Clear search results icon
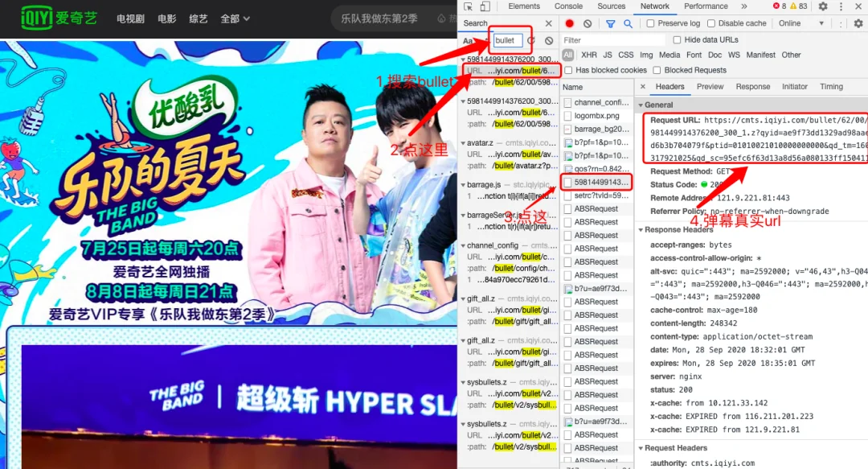Screen dimensions: 868x469 pyautogui.click(x=549, y=40)
